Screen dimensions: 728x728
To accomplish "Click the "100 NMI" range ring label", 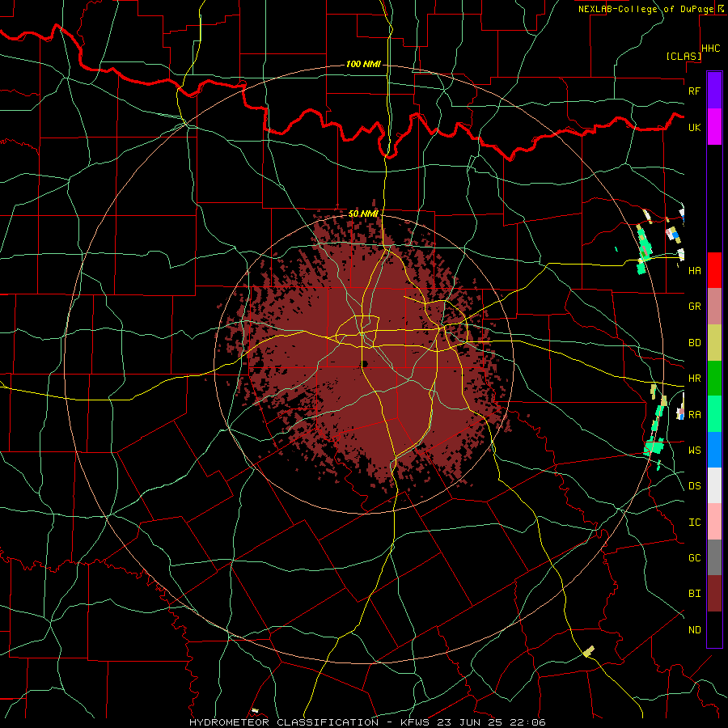I will pyautogui.click(x=363, y=64).
